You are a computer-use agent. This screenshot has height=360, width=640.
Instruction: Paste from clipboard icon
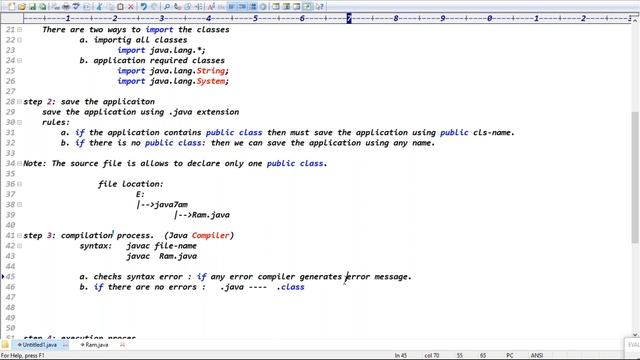point(120,7)
